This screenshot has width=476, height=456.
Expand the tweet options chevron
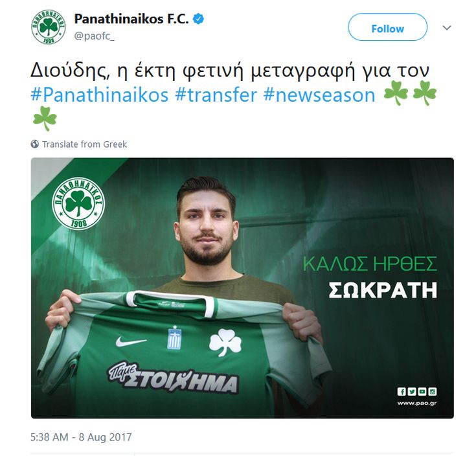[x=447, y=28]
